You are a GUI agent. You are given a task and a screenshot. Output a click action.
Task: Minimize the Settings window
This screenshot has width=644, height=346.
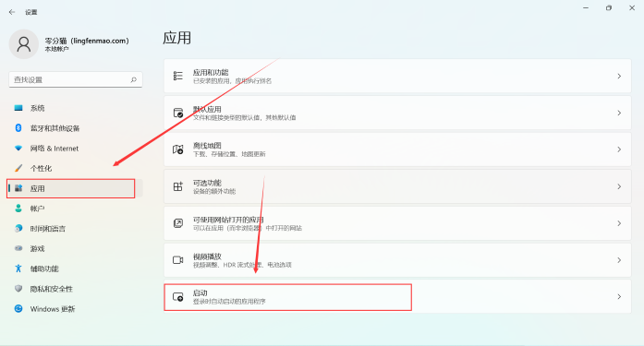click(x=586, y=7)
